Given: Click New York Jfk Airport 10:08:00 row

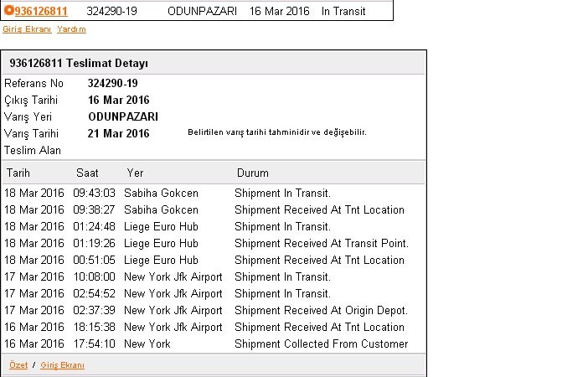Looking at the screenshot, I should pyautogui.click(x=214, y=276).
